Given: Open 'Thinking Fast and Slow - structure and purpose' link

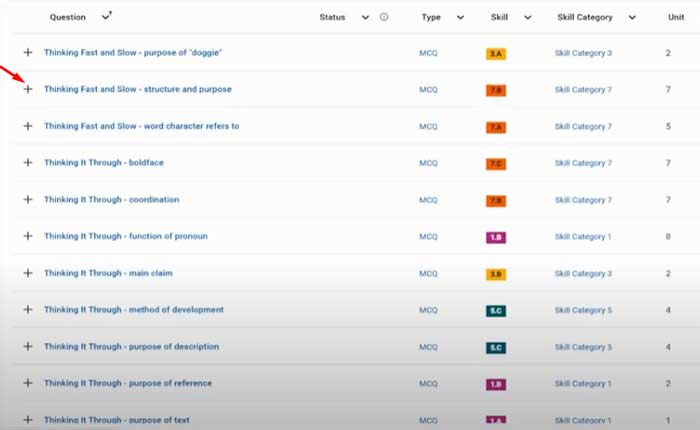Looking at the screenshot, I should coord(137,89).
